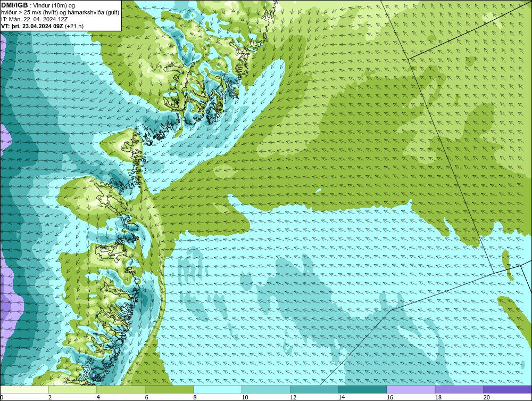Screen dimensions: 532x401
Task: Click the legend scale label 14
Action: click(x=342, y=397)
